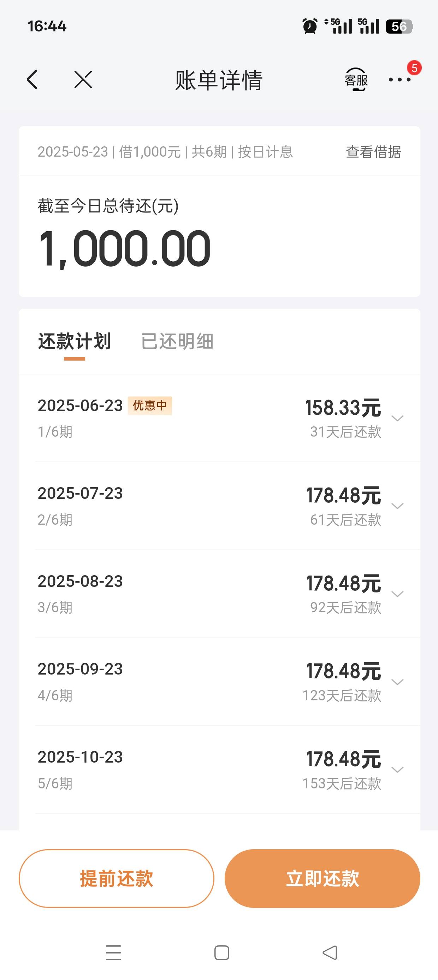438x980 pixels.
Task: Expand the 2025-09-23 installment chevron
Action: coord(397,682)
